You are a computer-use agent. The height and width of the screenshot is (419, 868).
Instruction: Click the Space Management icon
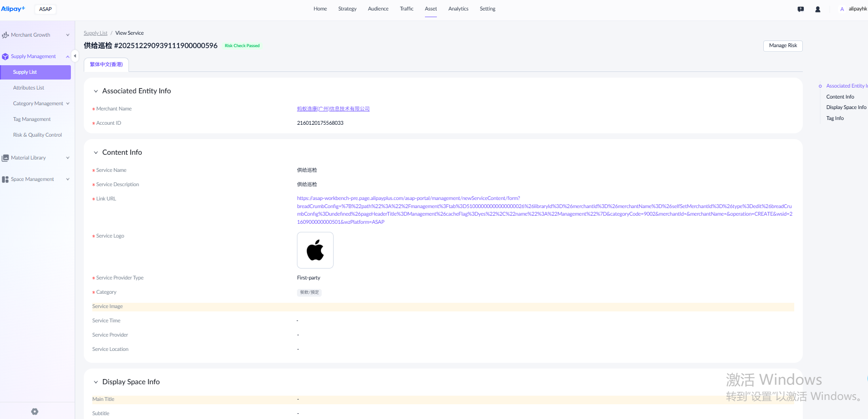[x=5, y=180]
